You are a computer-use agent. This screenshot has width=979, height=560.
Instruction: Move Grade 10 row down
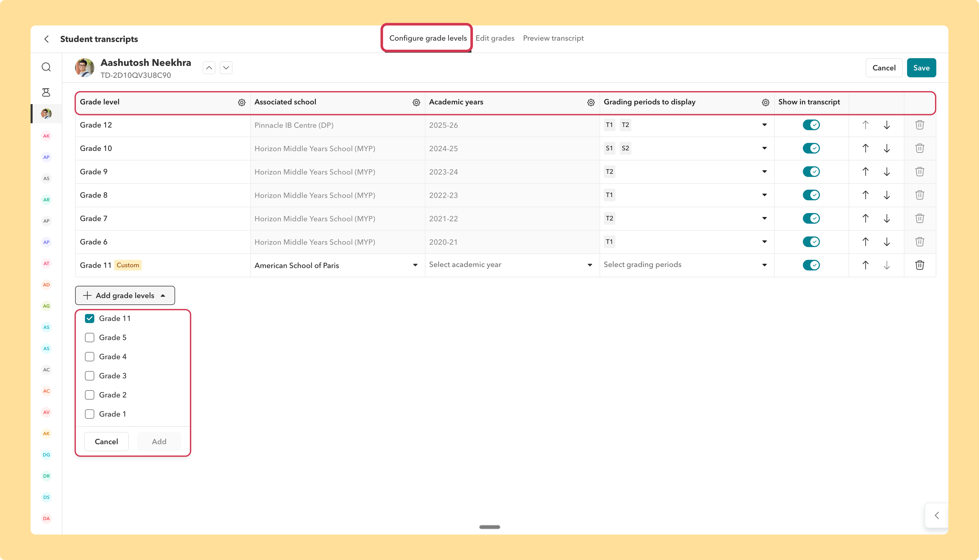point(887,148)
